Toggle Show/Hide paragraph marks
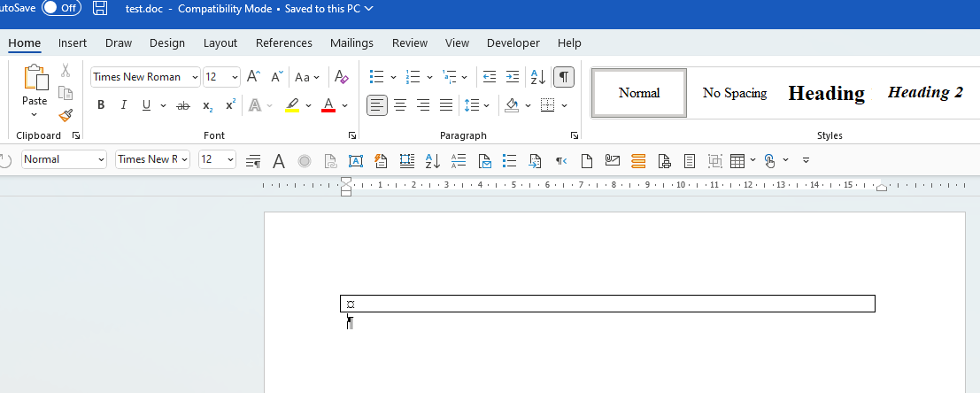The height and width of the screenshot is (393, 980). [x=564, y=77]
